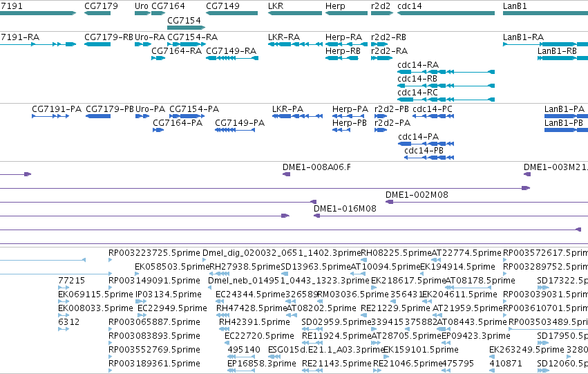This screenshot has height=374, width=588.
Task: Select the CG7154 gene arrow glyph
Action: [187, 28]
